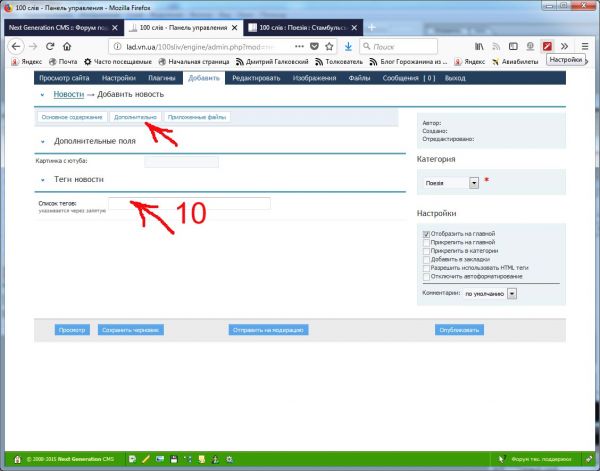The height and width of the screenshot is (471, 600).
Task: Open the Категория dropdown showing Поезія
Action: [x=451, y=183]
